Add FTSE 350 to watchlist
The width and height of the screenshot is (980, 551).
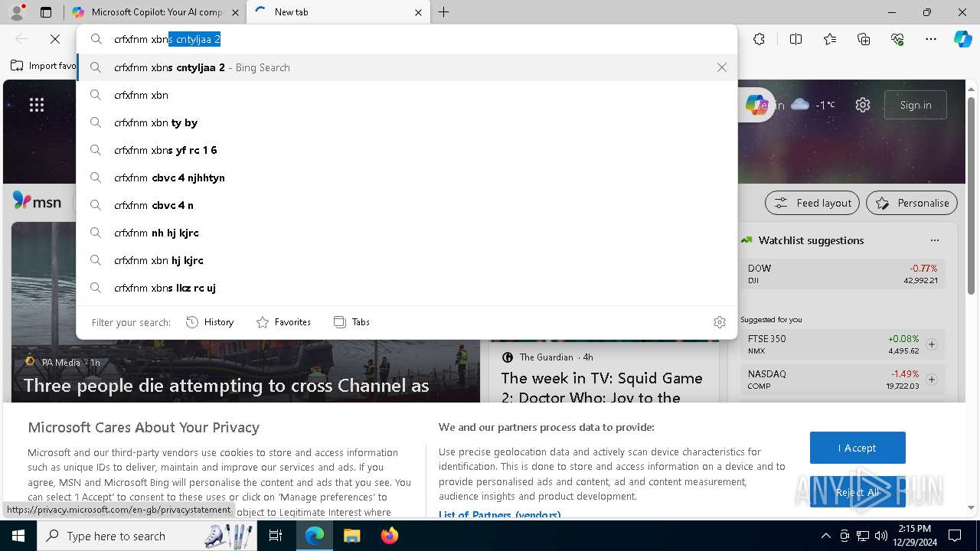[932, 344]
